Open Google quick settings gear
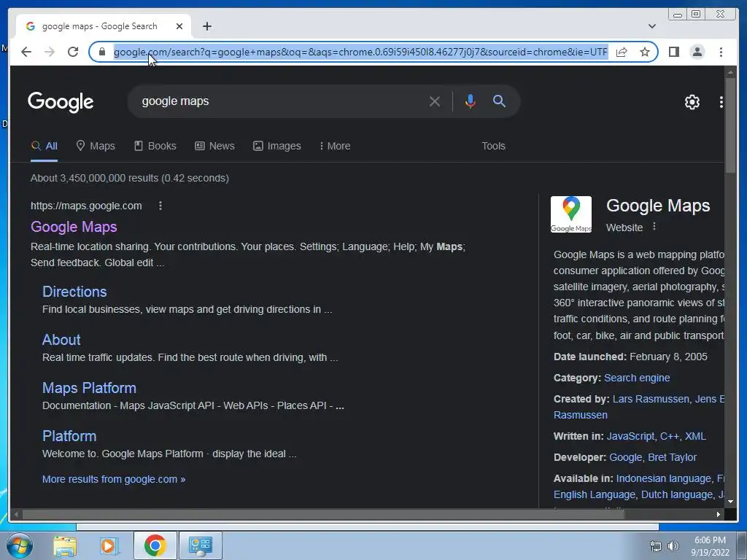This screenshot has width=747, height=560. (x=692, y=101)
